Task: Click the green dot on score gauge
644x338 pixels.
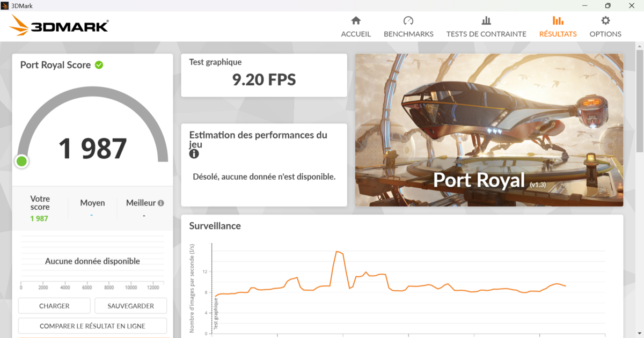Action: [x=21, y=161]
